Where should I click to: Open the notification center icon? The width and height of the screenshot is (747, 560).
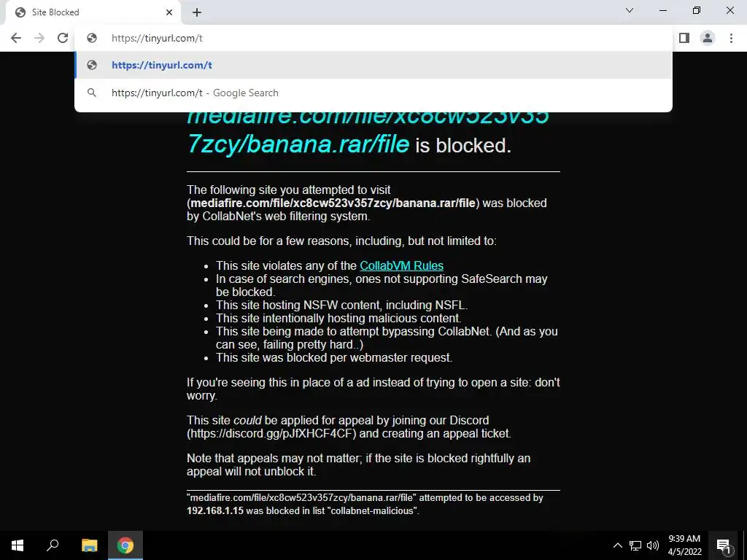coord(723,545)
